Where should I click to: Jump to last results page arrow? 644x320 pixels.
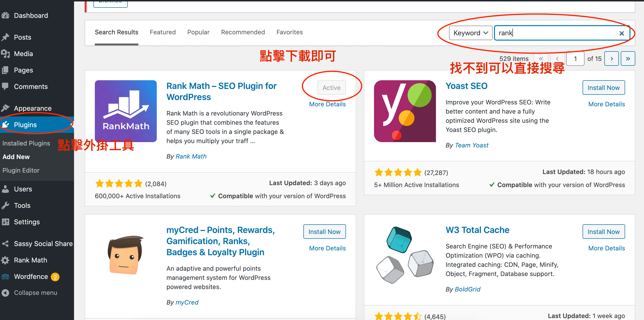click(628, 59)
